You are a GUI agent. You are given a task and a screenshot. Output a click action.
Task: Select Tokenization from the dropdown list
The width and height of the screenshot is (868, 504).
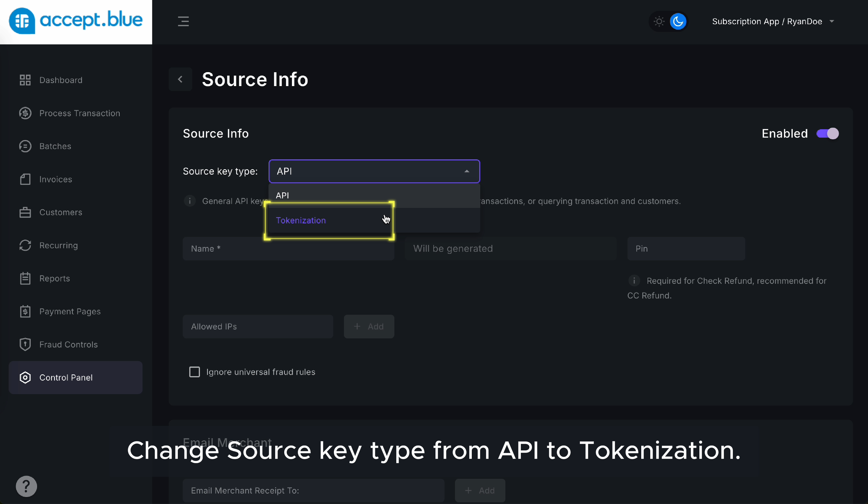coord(301,220)
